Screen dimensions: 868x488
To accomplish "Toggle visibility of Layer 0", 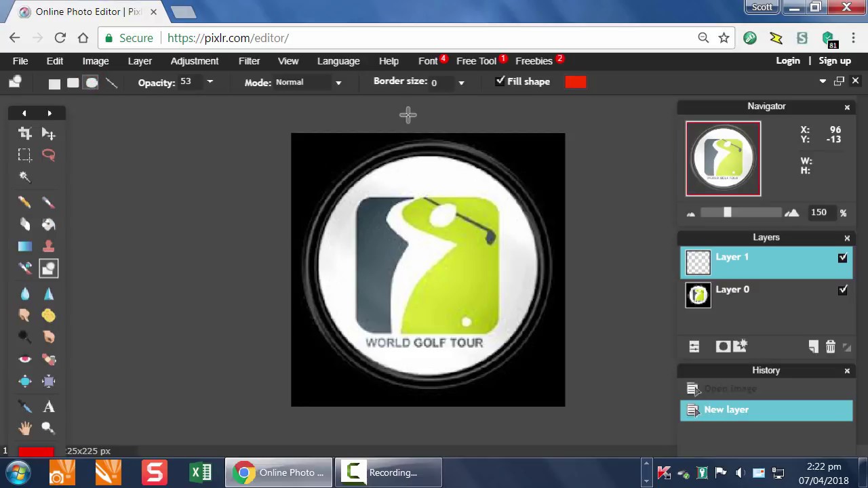I will [842, 290].
